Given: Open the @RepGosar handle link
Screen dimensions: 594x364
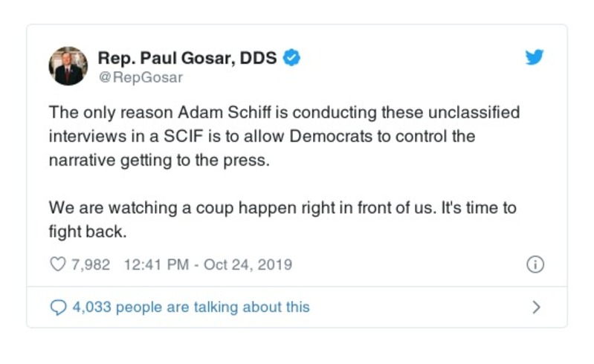Looking at the screenshot, I should coord(140,77).
